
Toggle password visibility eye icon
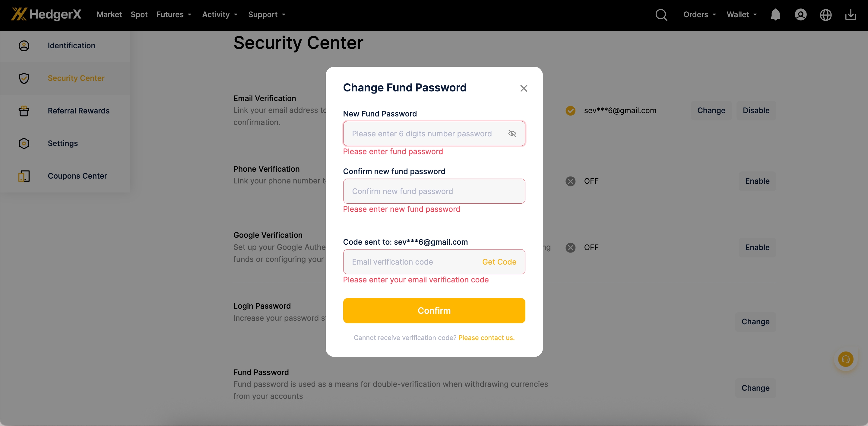pyautogui.click(x=512, y=133)
